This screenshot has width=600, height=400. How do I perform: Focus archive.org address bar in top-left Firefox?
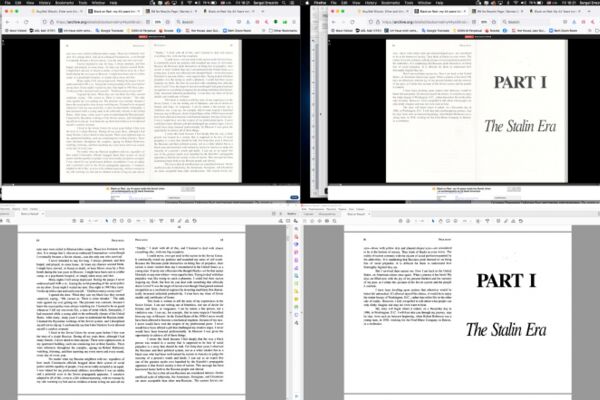pos(99,22)
